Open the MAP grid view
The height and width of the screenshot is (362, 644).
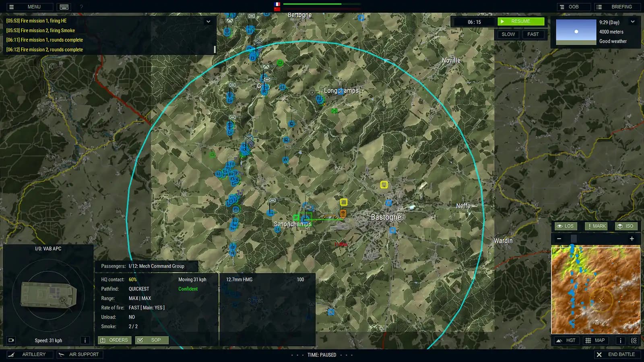pyautogui.click(x=595, y=340)
